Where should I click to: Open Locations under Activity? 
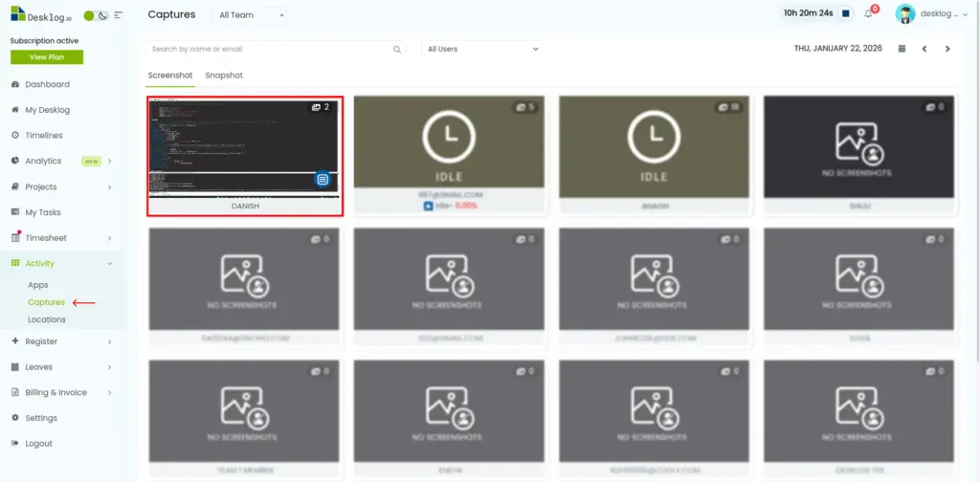(47, 319)
